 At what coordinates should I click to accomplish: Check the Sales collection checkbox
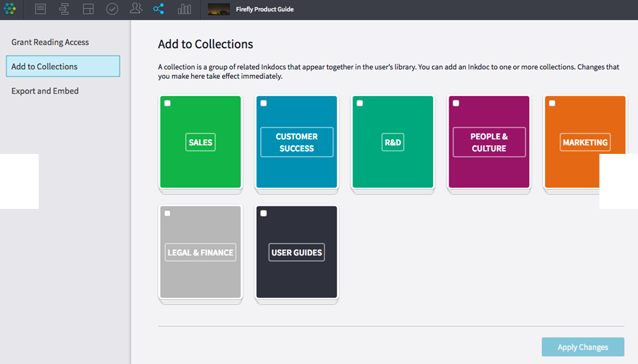point(167,103)
